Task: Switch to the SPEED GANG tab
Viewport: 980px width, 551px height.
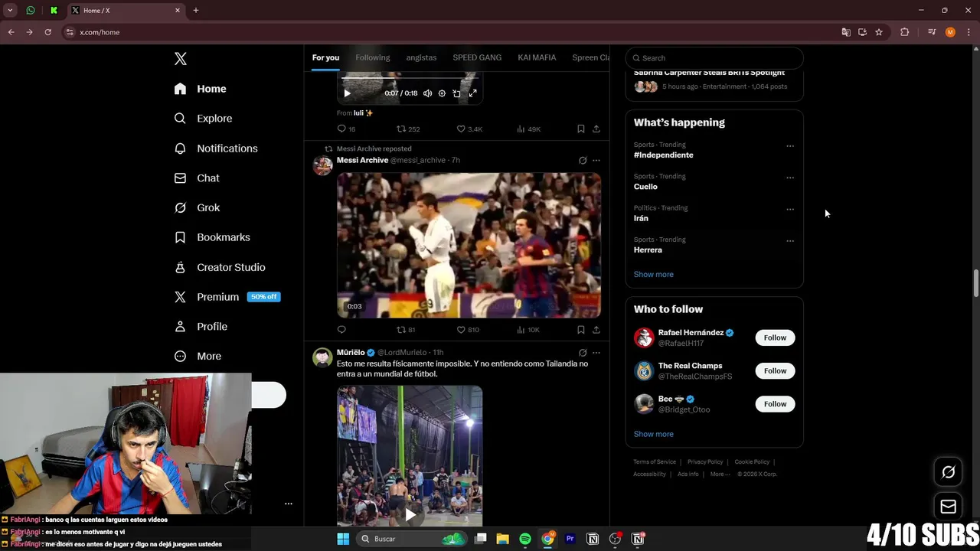Action: (x=477, y=57)
